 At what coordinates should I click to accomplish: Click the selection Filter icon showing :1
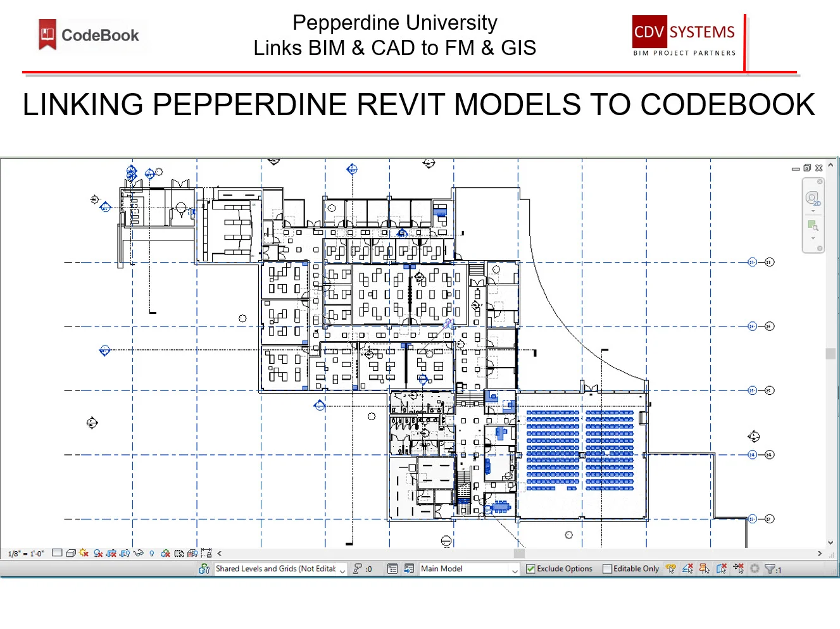pos(773,569)
